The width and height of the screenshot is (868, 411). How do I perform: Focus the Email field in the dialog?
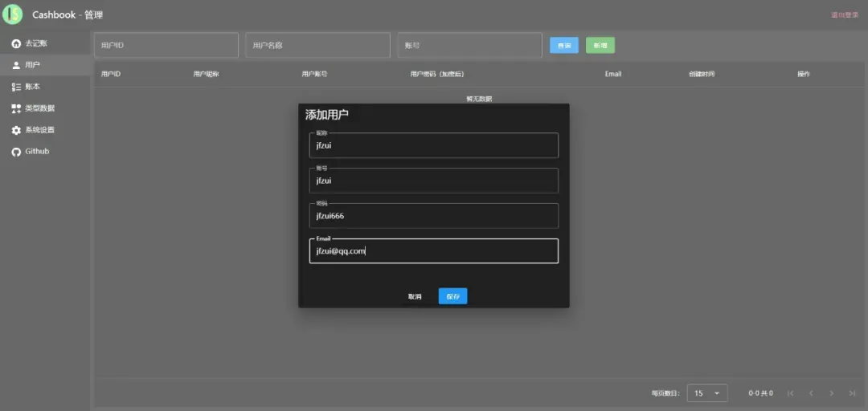(433, 251)
